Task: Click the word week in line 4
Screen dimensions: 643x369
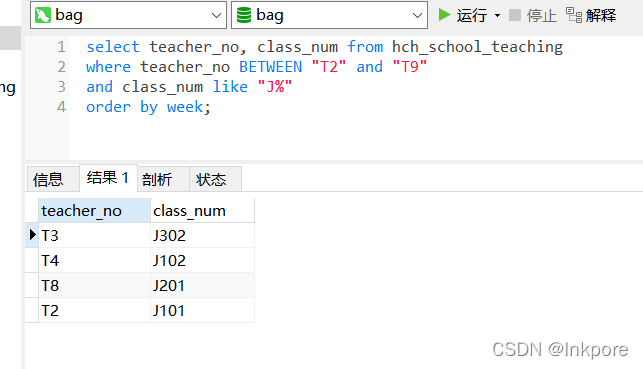Action: click(x=185, y=107)
